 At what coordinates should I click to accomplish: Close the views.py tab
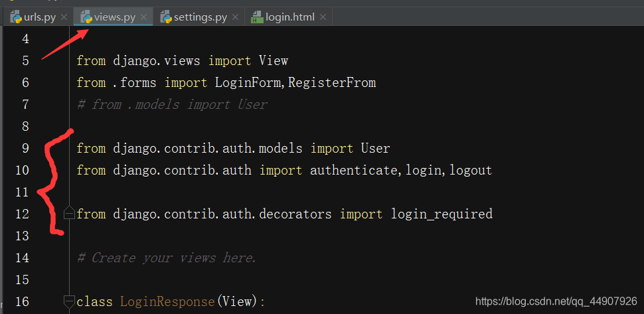144,17
